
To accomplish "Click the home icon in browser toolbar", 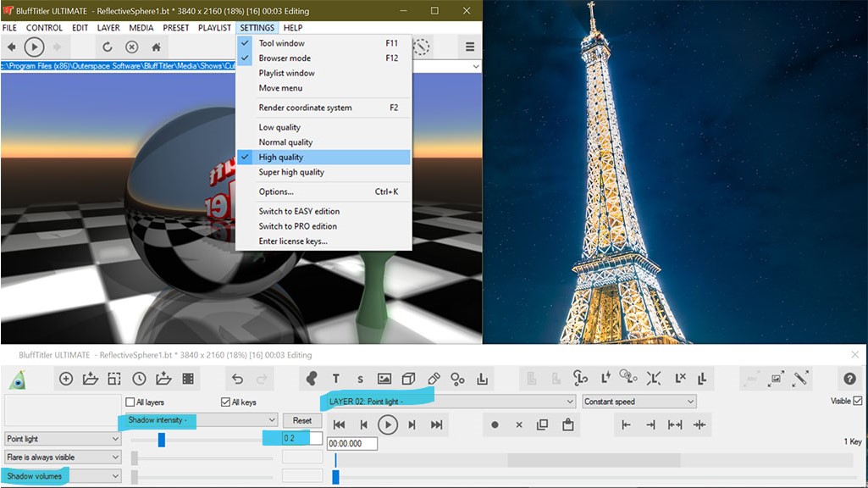I will click(x=156, y=47).
